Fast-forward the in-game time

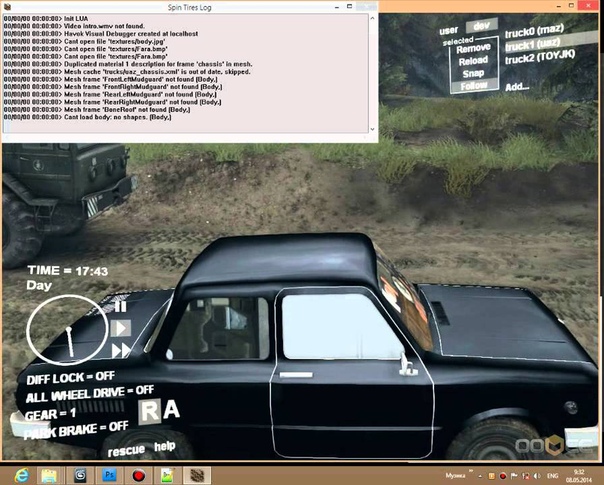coord(121,351)
